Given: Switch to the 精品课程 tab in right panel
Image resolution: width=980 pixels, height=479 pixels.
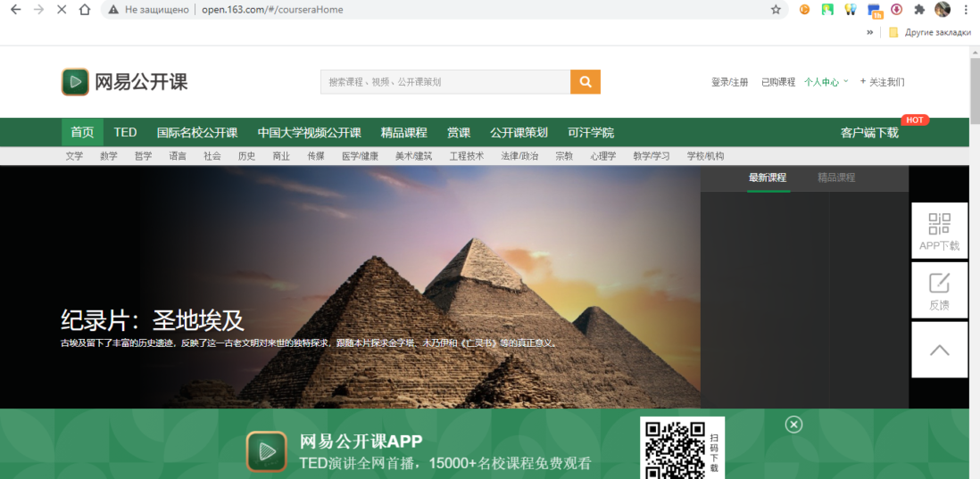Looking at the screenshot, I should [836, 178].
